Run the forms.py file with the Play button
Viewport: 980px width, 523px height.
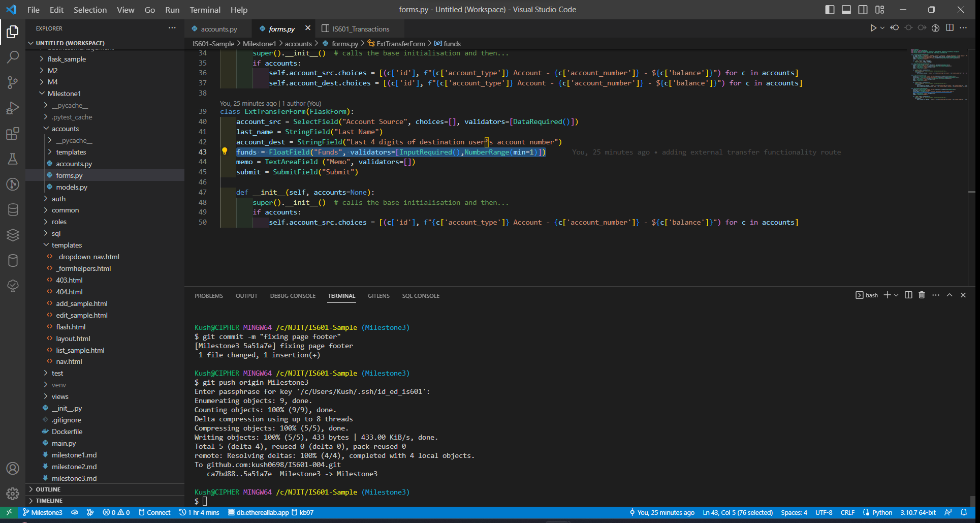tap(873, 28)
